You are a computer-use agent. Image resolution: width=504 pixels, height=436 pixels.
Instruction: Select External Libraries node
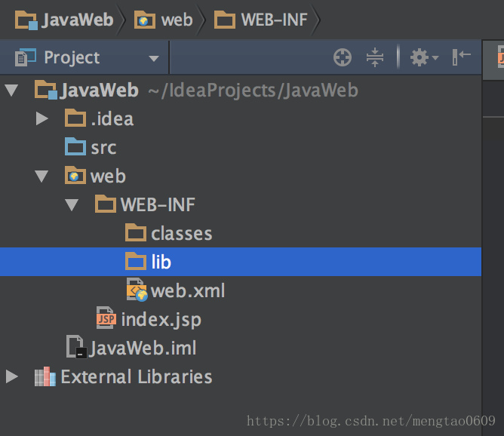[x=241, y=376]
